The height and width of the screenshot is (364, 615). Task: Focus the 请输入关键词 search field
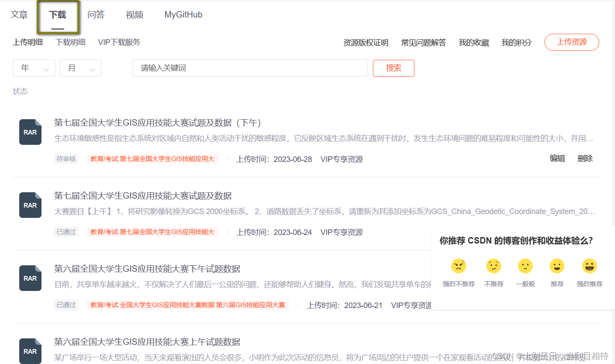[250, 68]
